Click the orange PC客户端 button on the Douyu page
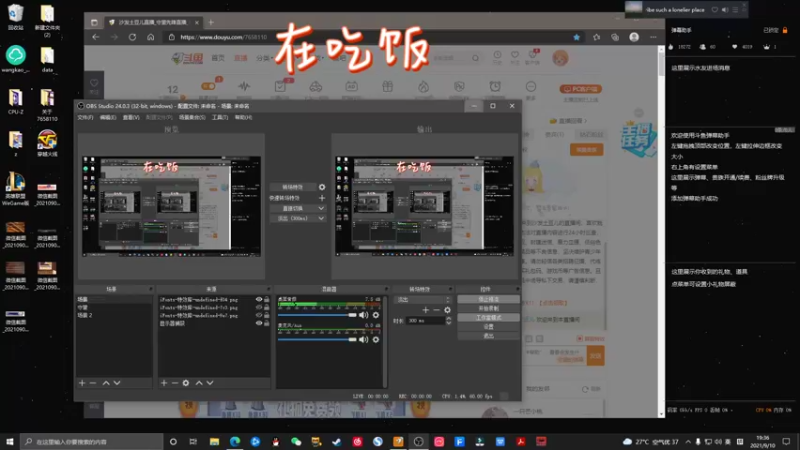The height and width of the screenshot is (450, 800). (581, 89)
